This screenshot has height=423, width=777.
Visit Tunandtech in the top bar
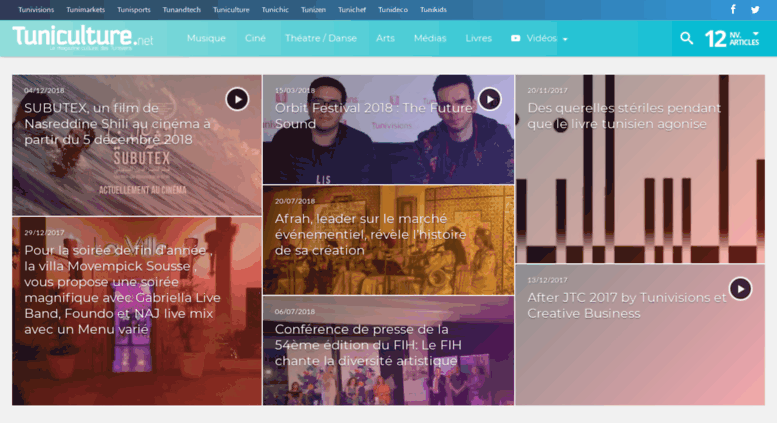[181, 9]
